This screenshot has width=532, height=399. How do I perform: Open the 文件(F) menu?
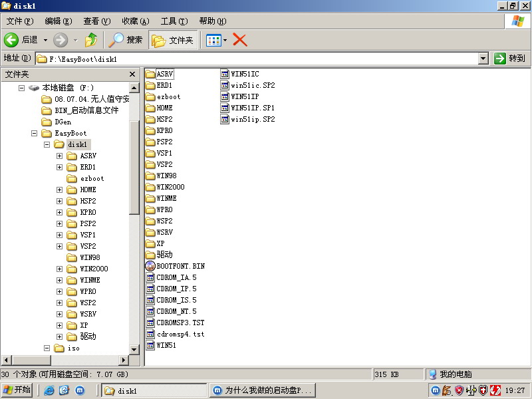click(x=20, y=21)
